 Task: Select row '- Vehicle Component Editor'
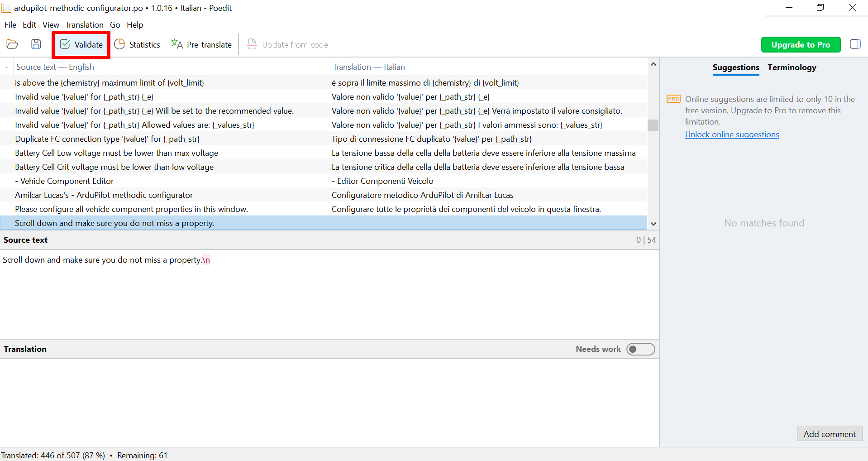[324, 181]
